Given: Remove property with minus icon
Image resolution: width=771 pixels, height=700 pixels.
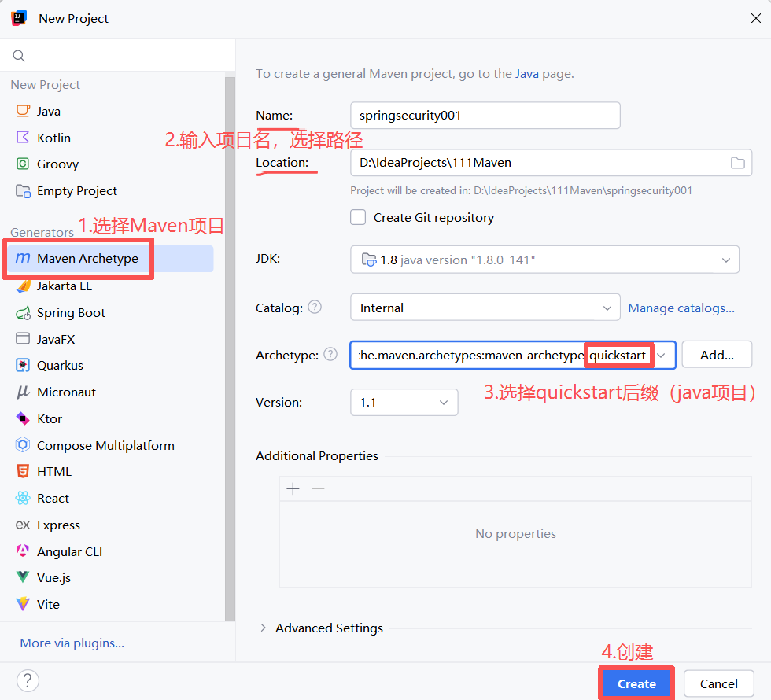Looking at the screenshot, I should (x=318, y=488).
